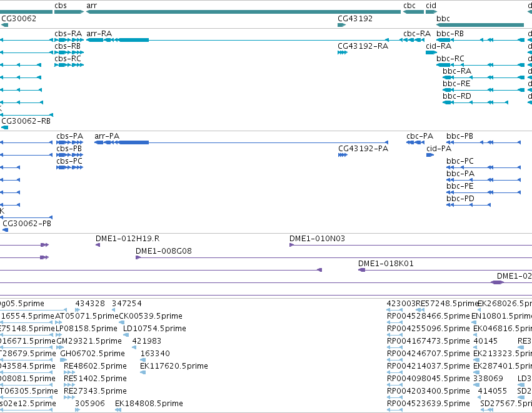Select transcript bbc-RE
Screen dimensions: 532x413
click(483, 90)
